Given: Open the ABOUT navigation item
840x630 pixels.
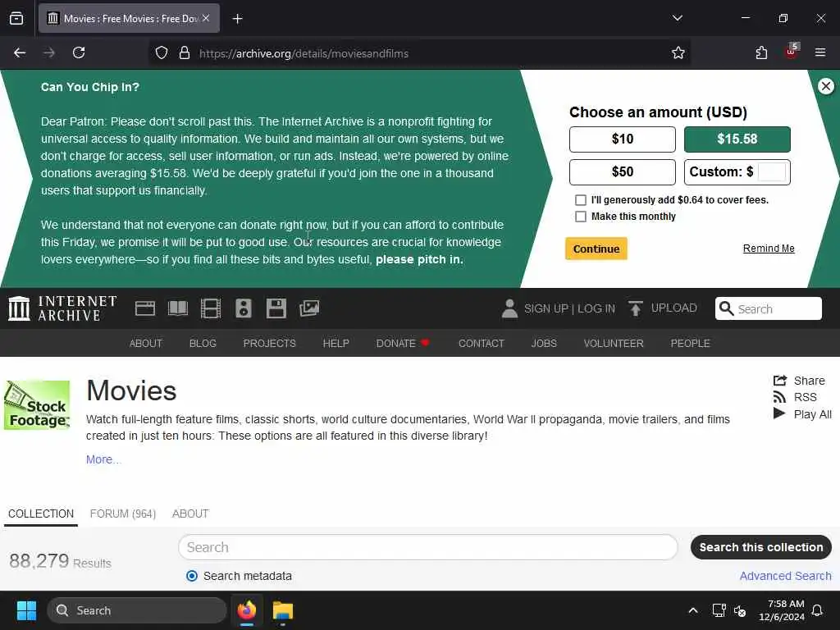Looking at the screenshot, I should (x=146, y=344).
